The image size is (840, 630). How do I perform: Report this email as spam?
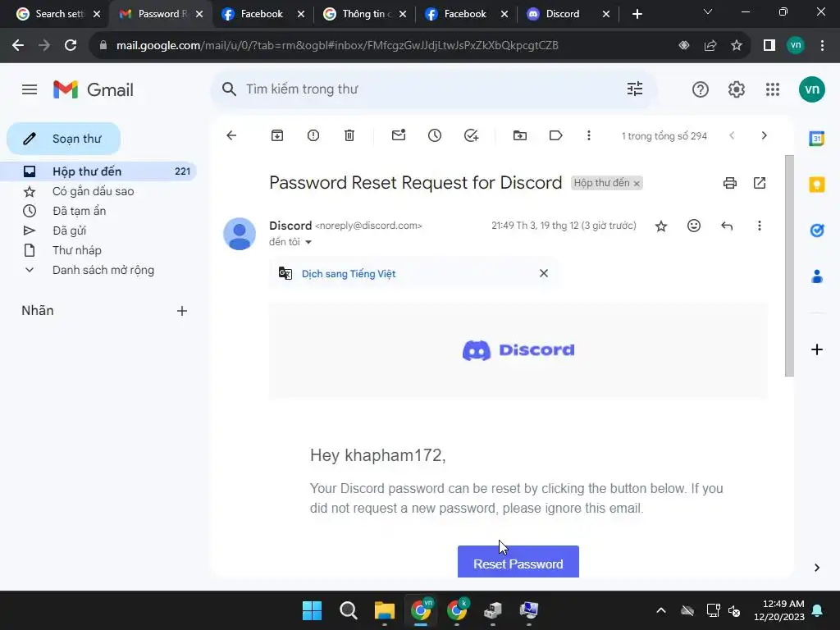click(313, 135)
